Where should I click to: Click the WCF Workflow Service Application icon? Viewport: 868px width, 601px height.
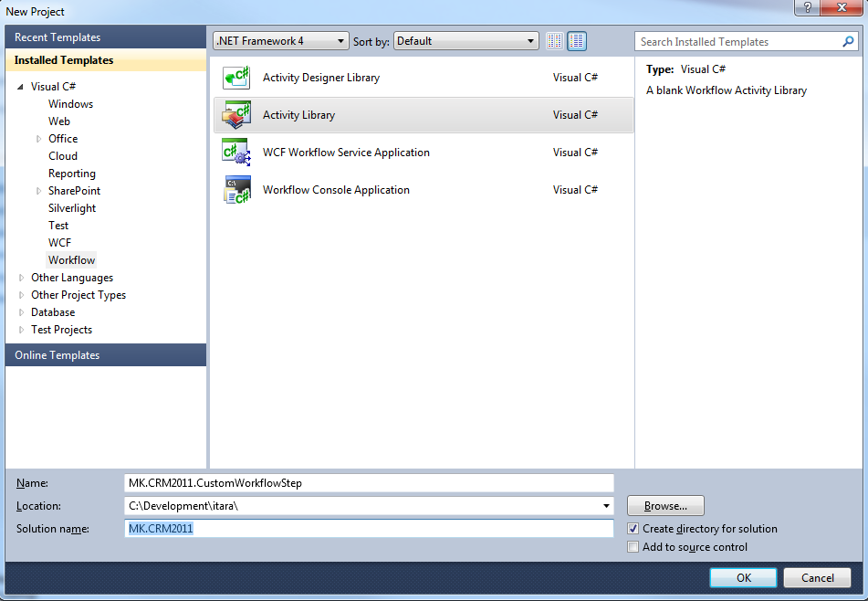point(236,153)
